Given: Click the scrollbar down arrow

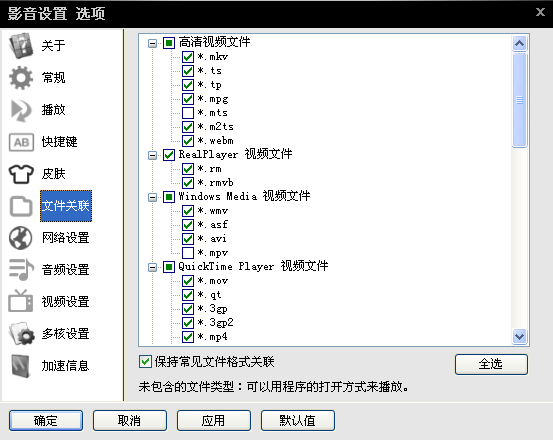Looking at the screenshot, I should pyautogui.click(x=519, y=336).
